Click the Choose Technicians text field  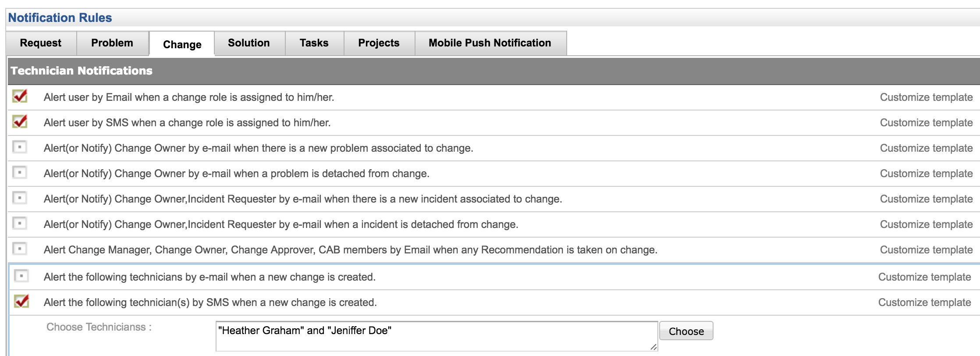point(436,336)
